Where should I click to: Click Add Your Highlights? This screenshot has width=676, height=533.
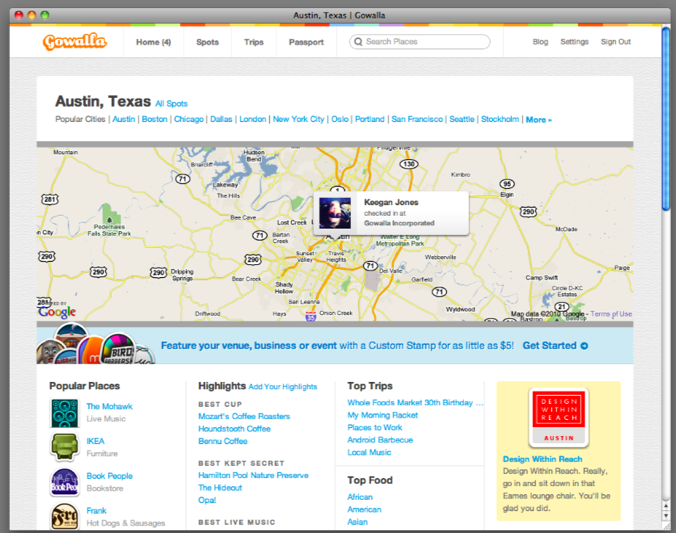point(283,387)
